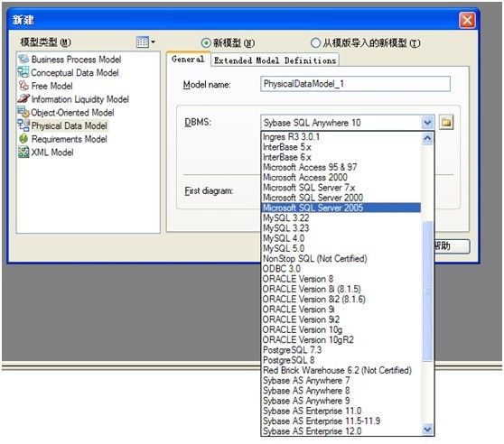Click the Physical Data Model icon

point(23,125)
